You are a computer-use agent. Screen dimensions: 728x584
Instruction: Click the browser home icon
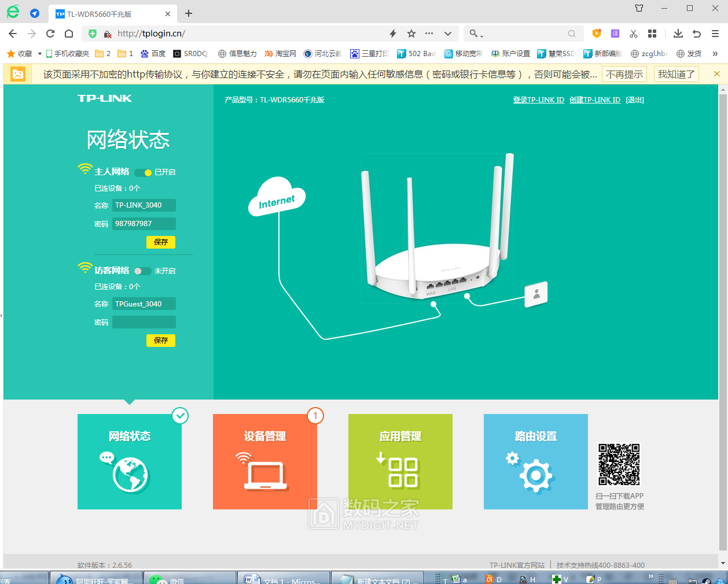click(69, 34)
